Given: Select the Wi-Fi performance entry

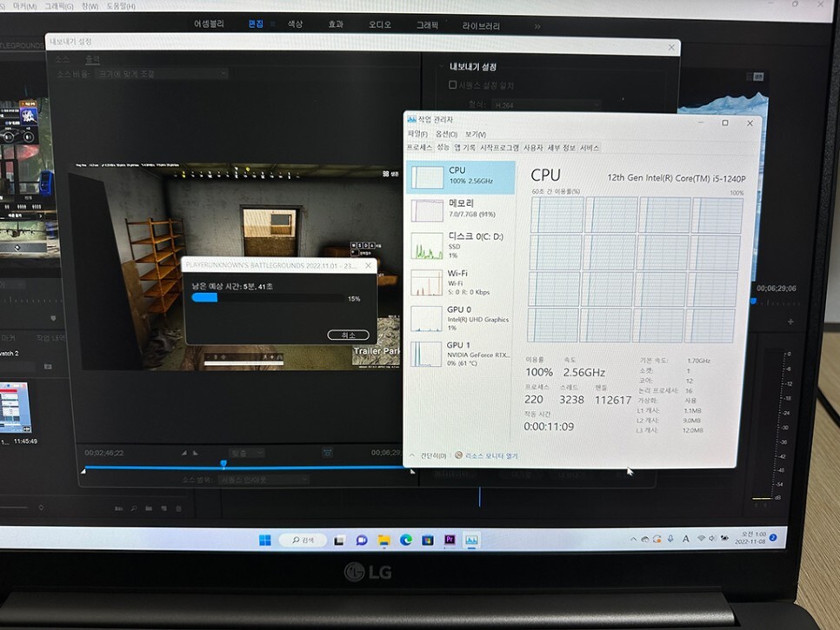Looking at the screenshot, I should tap(461, 282).
